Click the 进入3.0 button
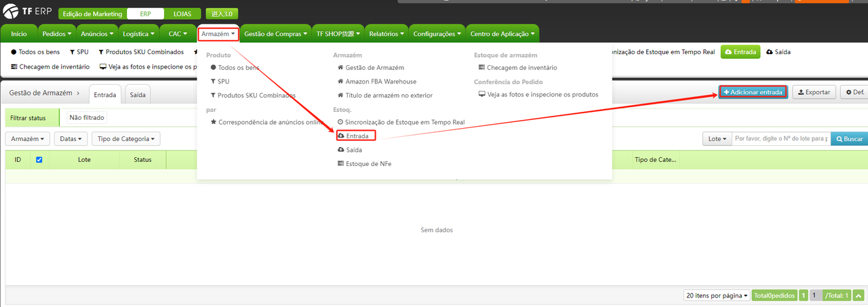Viewport: 868px width, 307px height. 222,14
